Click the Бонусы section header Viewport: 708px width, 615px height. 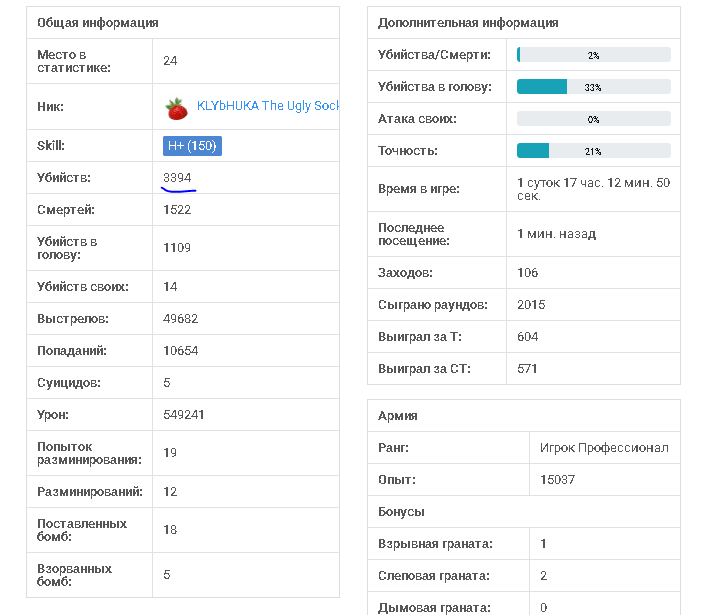pyautogui.click(x=401, y=512)
